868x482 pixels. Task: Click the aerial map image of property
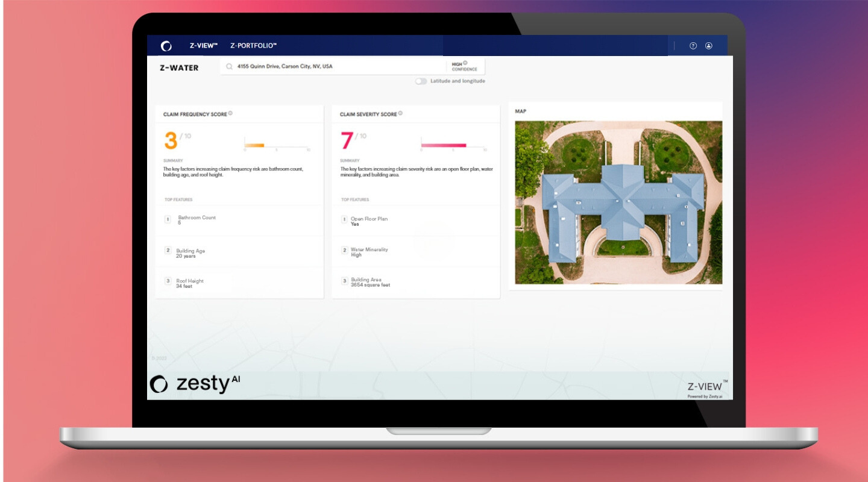(x=618, y=202)
